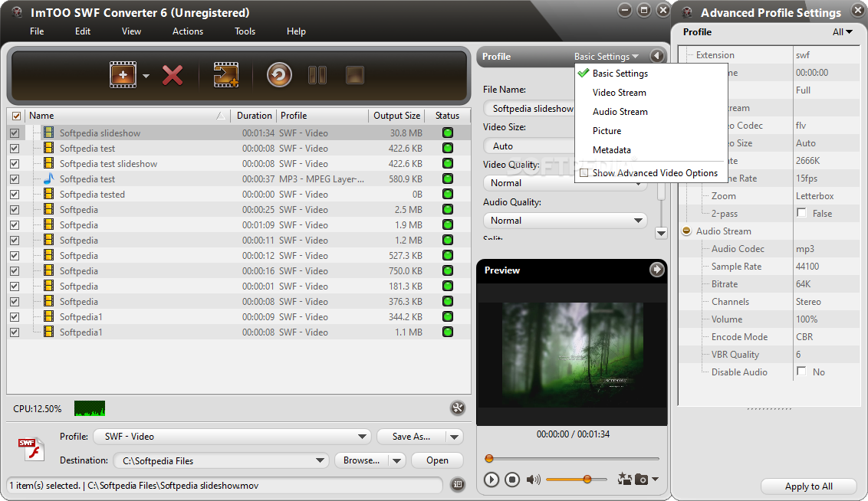Viewport: 868px width, 501px height.
Task: Click the app icon in Advanced Profile Settings
Action: (x=687, y=12)
